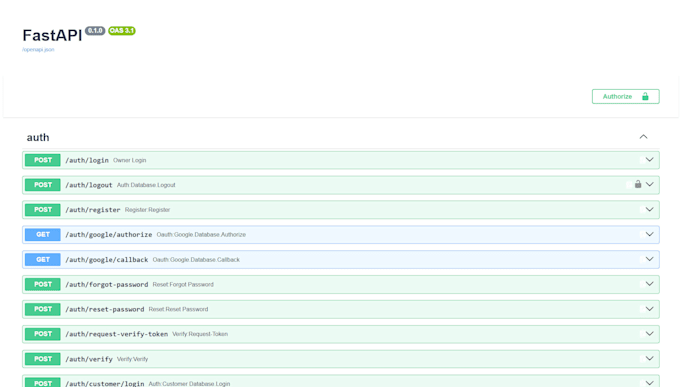Click the auth section heading
Viewport: 680px width, 387px height.
point(38,138)
